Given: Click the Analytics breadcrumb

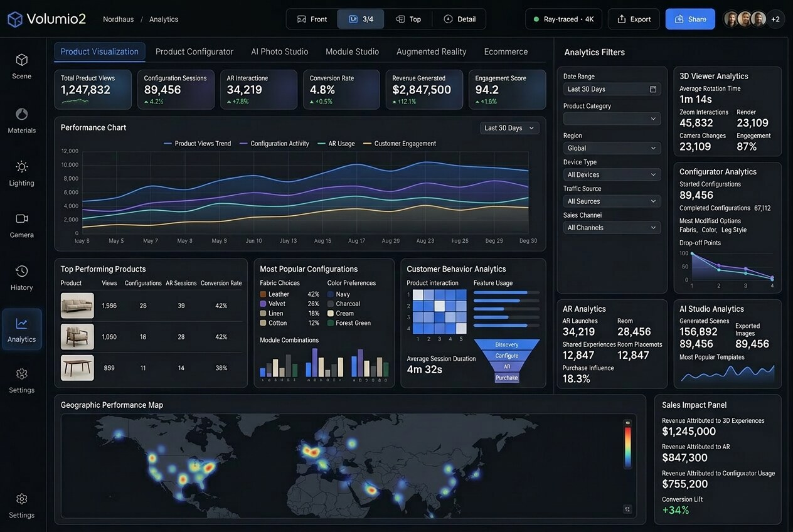Looking at the screenshot, I should [x=164, y=19].
